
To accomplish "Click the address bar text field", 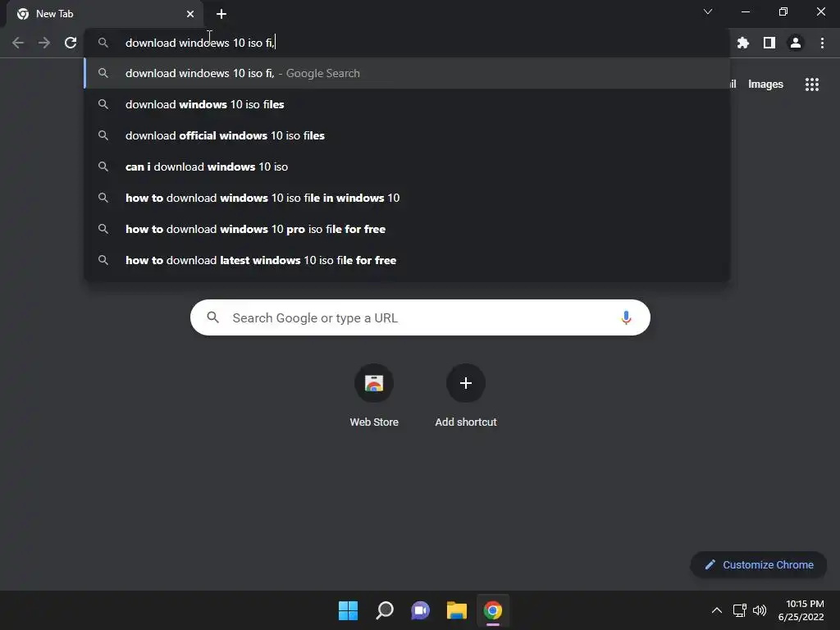I will click(407, 43).
